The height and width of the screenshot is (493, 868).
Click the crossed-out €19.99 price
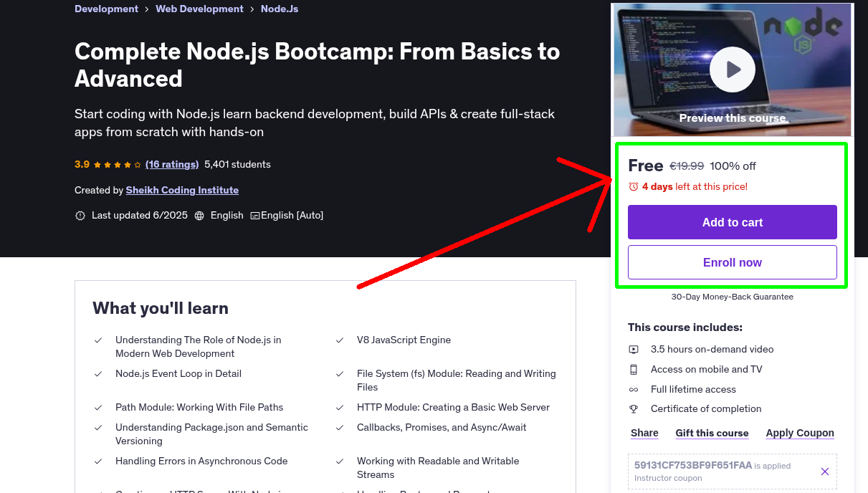point(687,166)
